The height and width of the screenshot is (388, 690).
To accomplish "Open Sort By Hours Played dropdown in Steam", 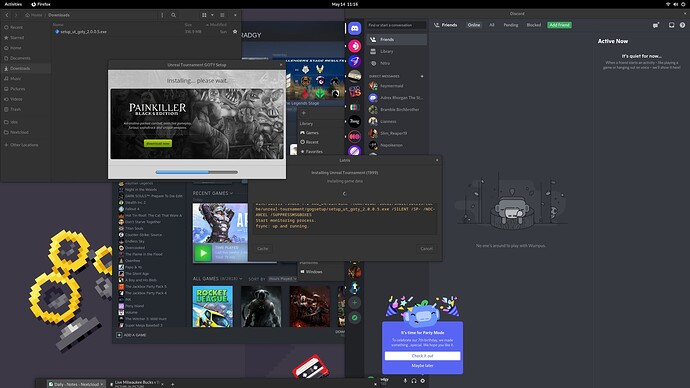I will pyautogui.click(x=282, y=279).
